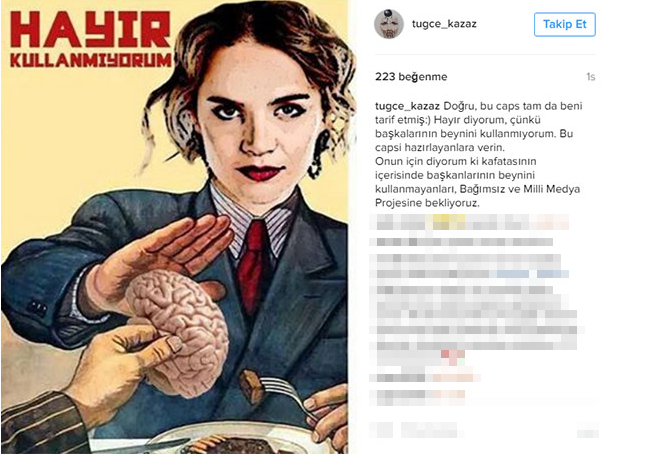
Task: Click the first blurred comment line
Action: point(469,222)
